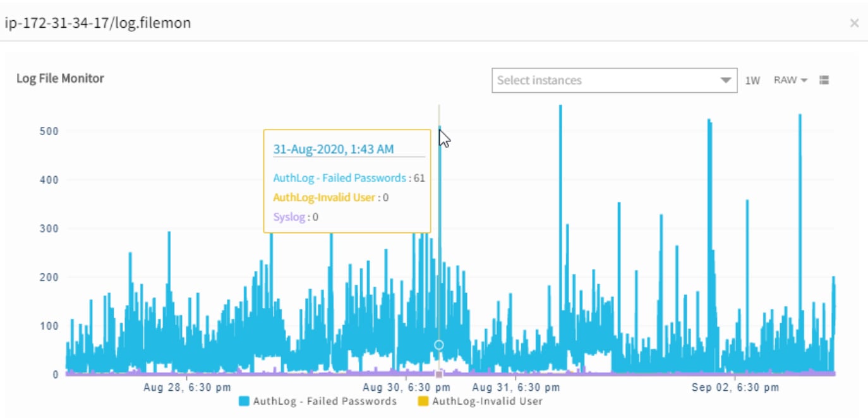868x418 pixels.
Task: Expand the RAW aggregation dropdown
Action: [788, 80]
